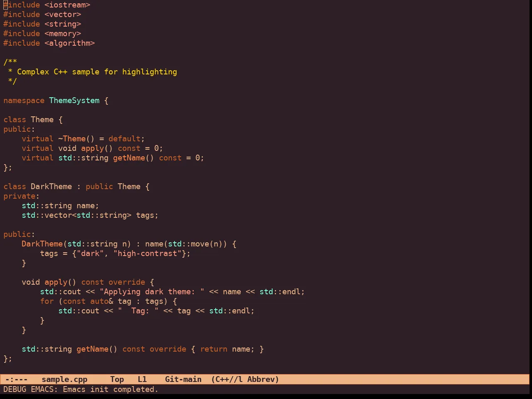The width and height of the screenshot is (532, 399).
Task: Click the -:--- buffer status indicator
Action: (16, 379)
